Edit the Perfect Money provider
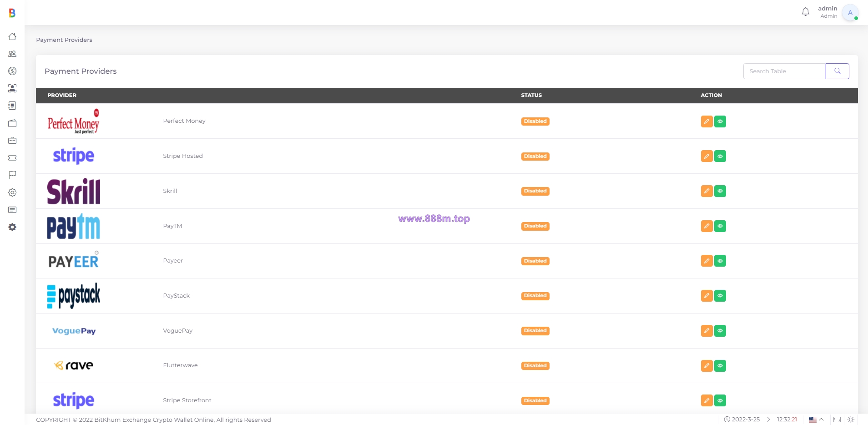868x425 pixels. [707, 121]
